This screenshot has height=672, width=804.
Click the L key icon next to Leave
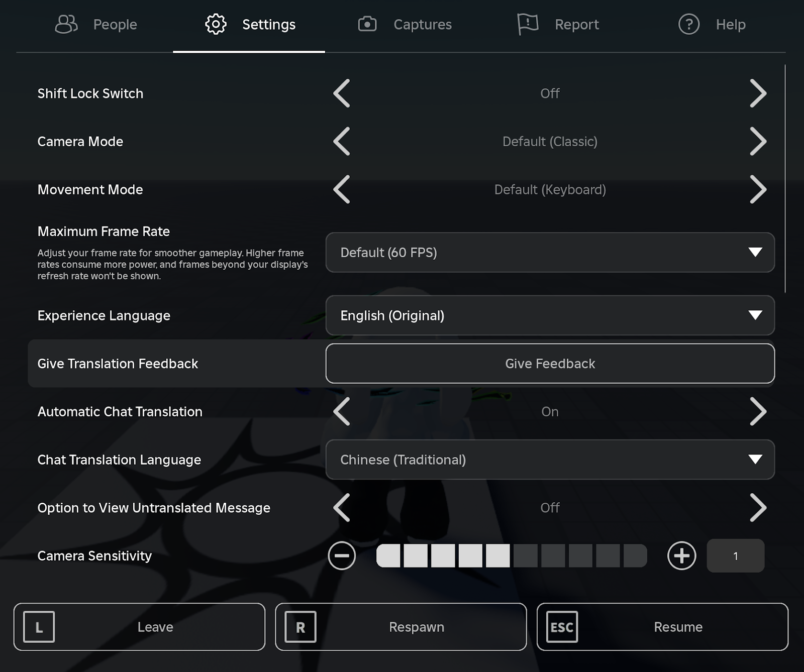[x=39, y=626]
